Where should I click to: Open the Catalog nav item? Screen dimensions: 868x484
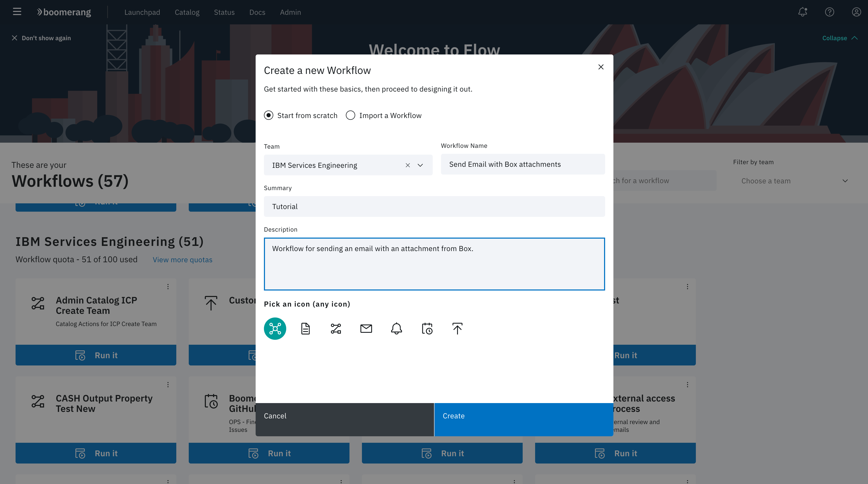pyautogui.click(x=187, y=12)
